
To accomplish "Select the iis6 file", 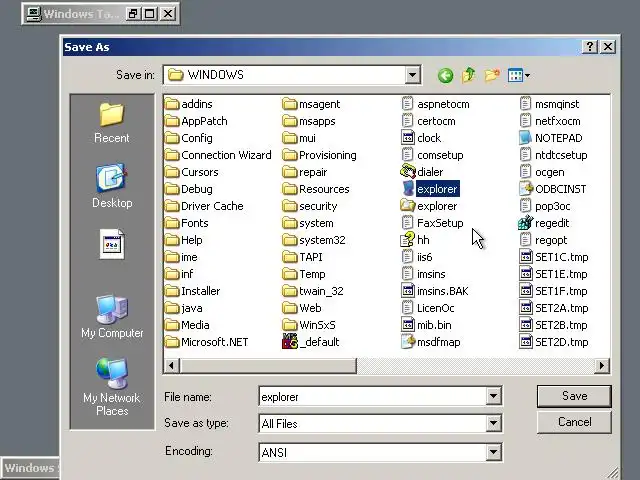I will point(416,257).
